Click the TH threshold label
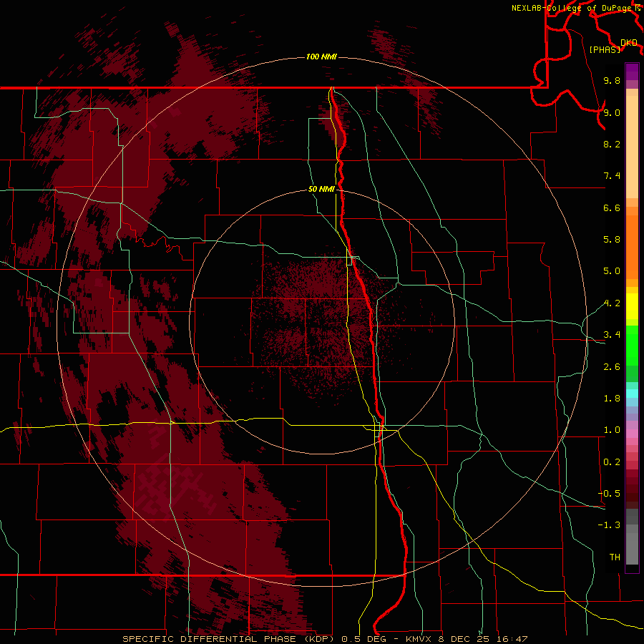The height and width of the screenshot is (644, 644). (x=615, y=557)
